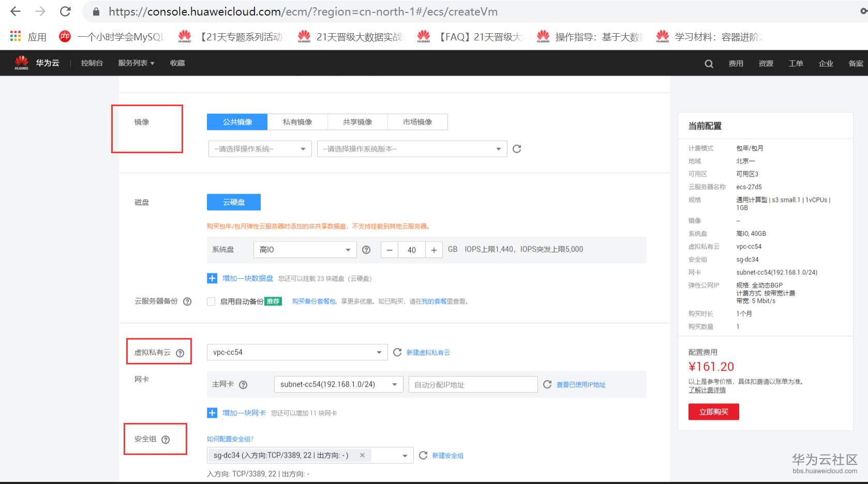Refresh the security group list
The width and height of the screenshot is (868, 484).
tap(423, 455)
